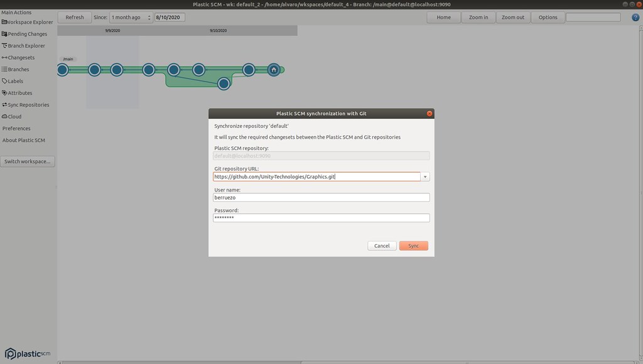Viewport: 643px width, 364px height.
Task: Open the Workspace Explorer panel
Action: [x=26, y=21]
